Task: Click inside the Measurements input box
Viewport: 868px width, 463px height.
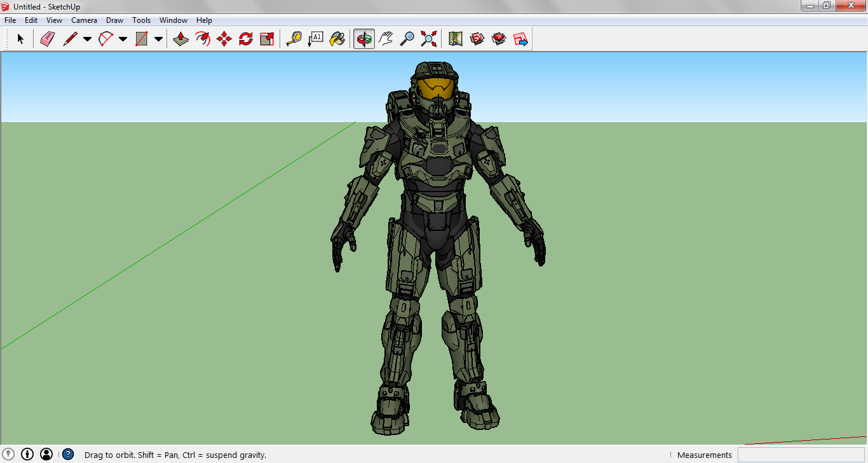Action: coord(801,455)
